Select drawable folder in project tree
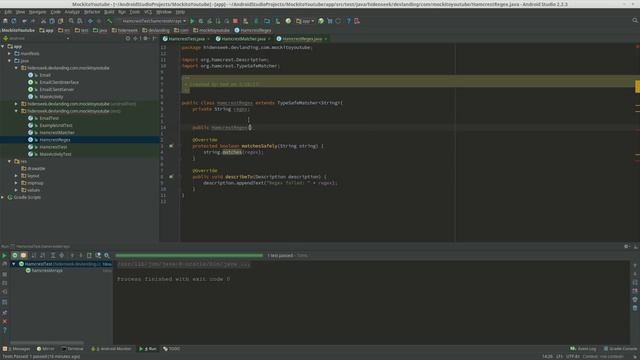The height and width of the screenshot is (360, 640). 36,169
